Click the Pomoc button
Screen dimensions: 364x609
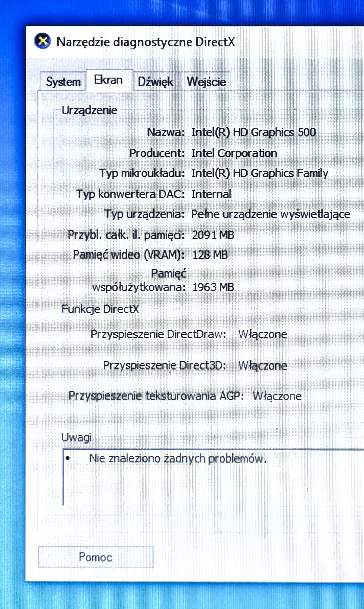coord(96,557)
